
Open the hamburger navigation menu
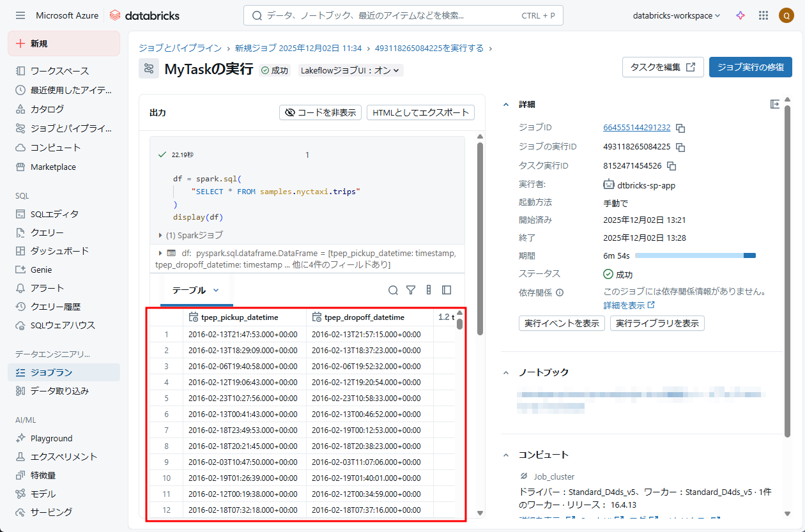click(20, 15)
